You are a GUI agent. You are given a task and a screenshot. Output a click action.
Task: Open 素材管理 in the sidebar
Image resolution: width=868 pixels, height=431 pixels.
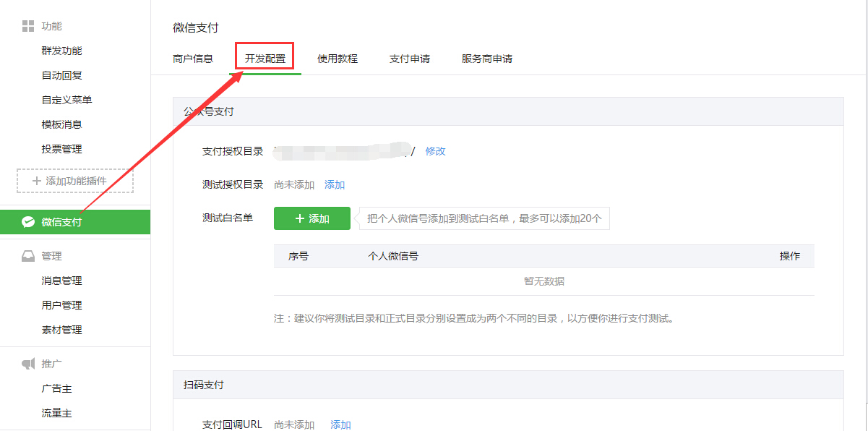62,330
